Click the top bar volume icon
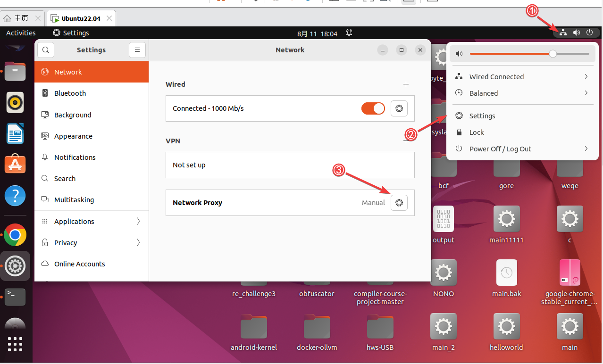Image resolution: width=603 pixels, height=364 pixels. 577,33
